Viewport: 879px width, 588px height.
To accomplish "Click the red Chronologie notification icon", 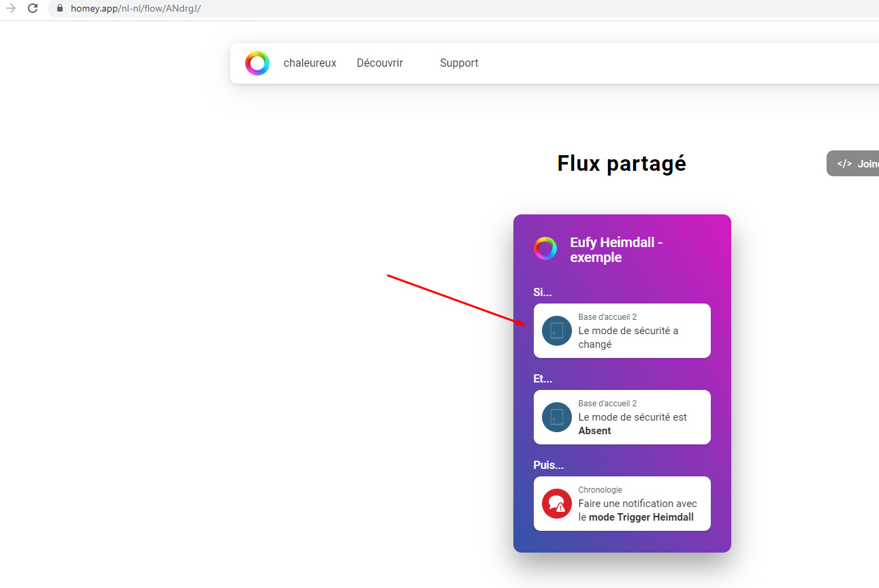I will (x=557, y=504).
